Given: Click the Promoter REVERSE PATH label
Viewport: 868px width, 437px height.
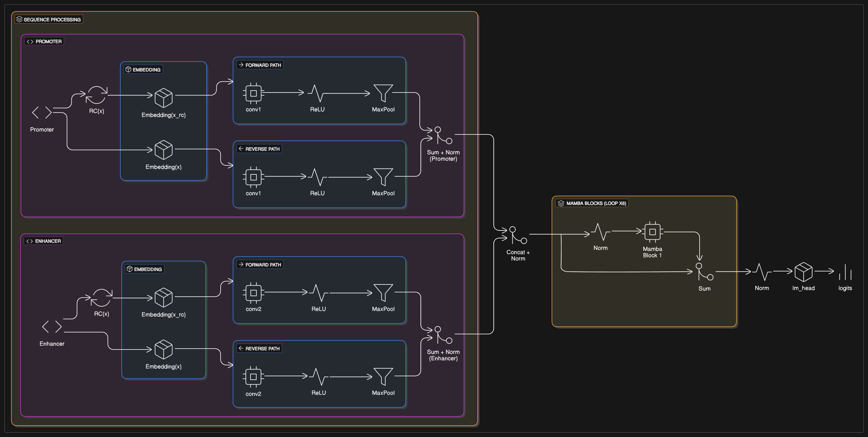Looking at the screenshot, I should (x=259, y=149).
